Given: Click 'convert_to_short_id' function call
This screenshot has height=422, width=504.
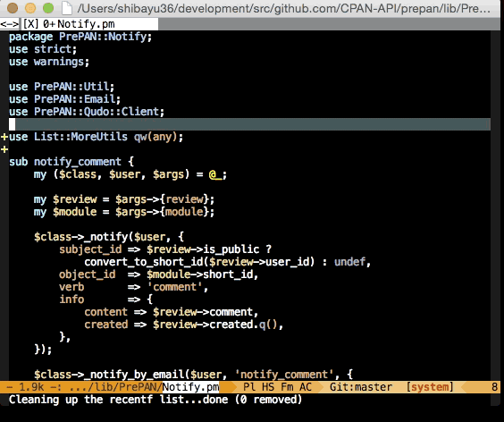Looking at the screenshot, I should [144, 262].
